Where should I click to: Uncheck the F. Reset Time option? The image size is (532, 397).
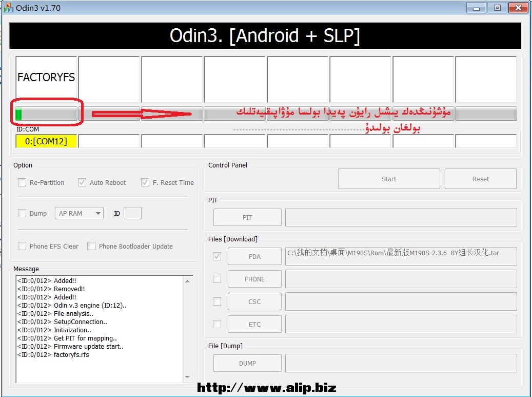click(145, 182)
